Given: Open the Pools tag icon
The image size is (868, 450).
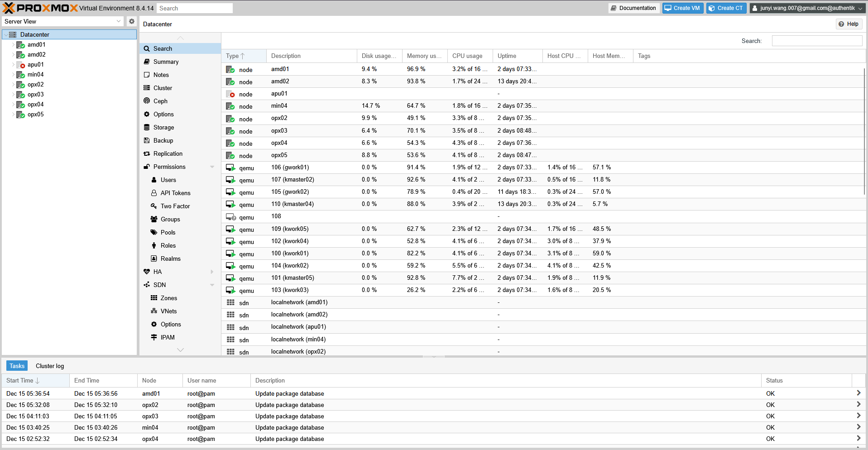Looking at the screenshot, I should 154,232.
